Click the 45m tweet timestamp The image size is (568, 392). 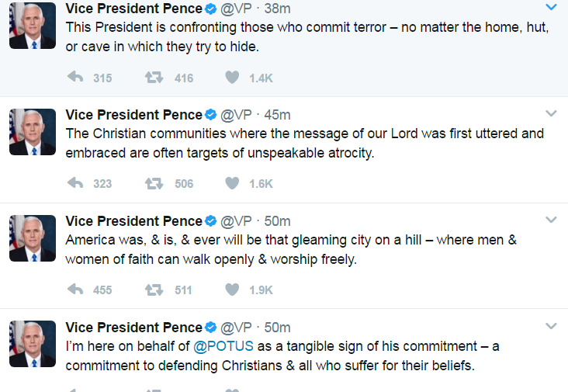pyautogui.click(x=278, y=115)
